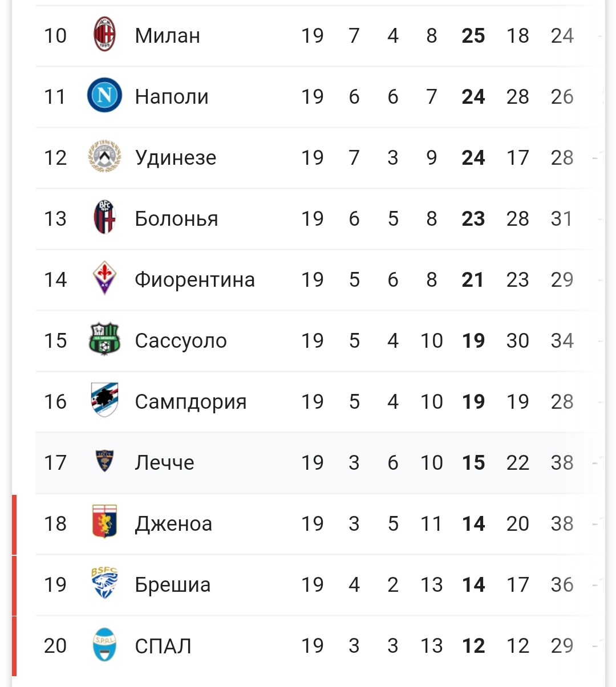Select the Udinese crest icon
The height and width of the screenshot is (687, 616).
pos(104,157)
